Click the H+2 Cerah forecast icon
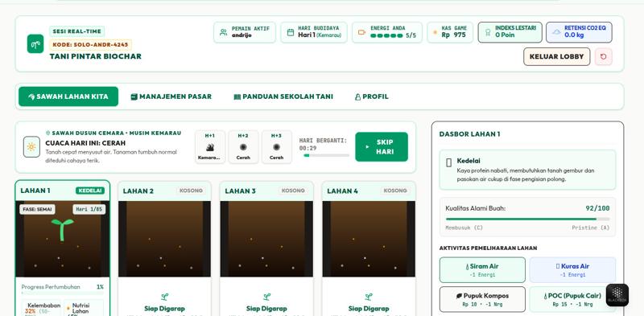644x316 pixels. 243,147
